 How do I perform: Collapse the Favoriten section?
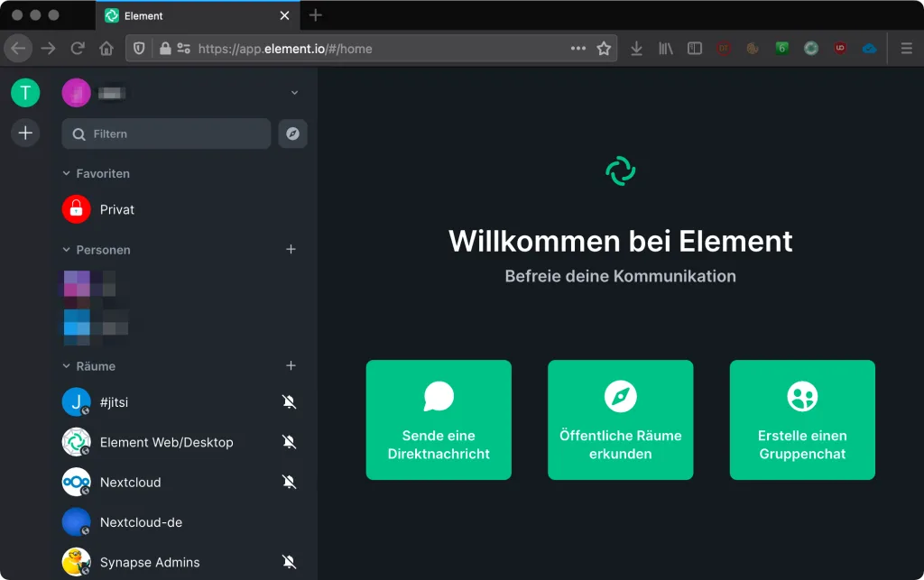pyautogui.click(x=97, y=174)
